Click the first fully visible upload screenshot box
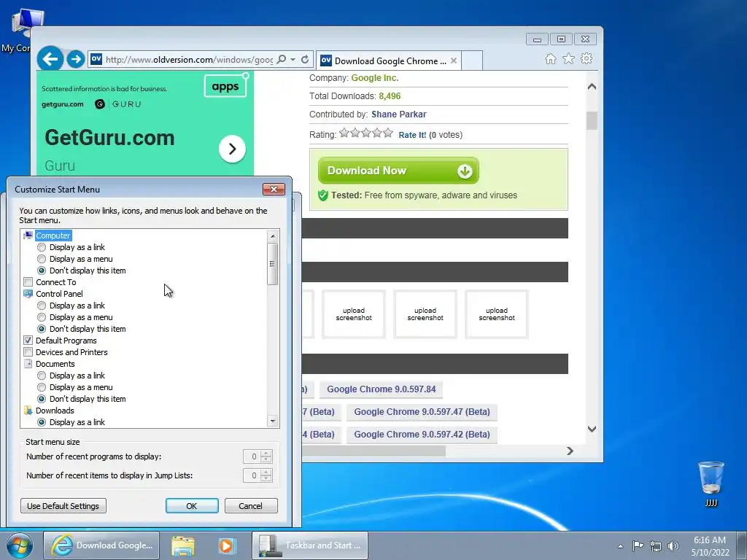 coord(354,314)
